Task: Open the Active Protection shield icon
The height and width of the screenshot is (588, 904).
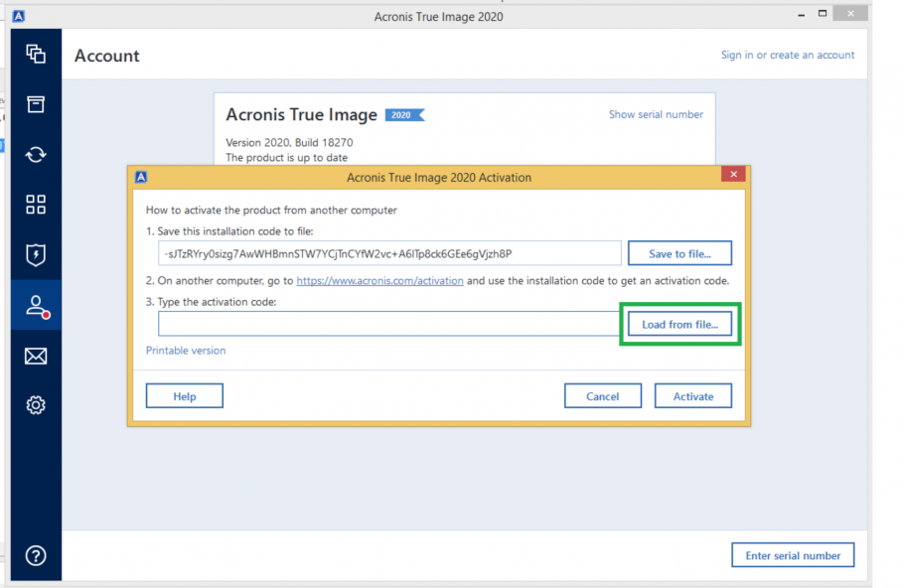Action: click(36, 255)
